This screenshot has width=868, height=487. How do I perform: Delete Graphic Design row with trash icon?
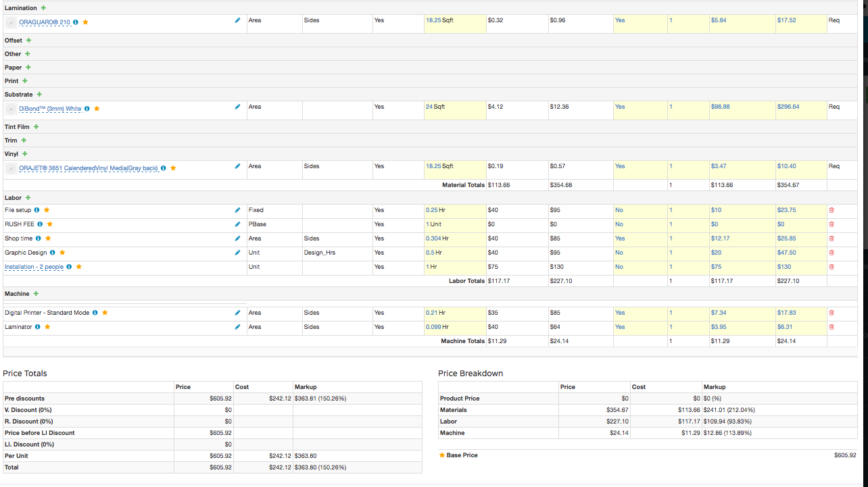(x=831, y=253)
